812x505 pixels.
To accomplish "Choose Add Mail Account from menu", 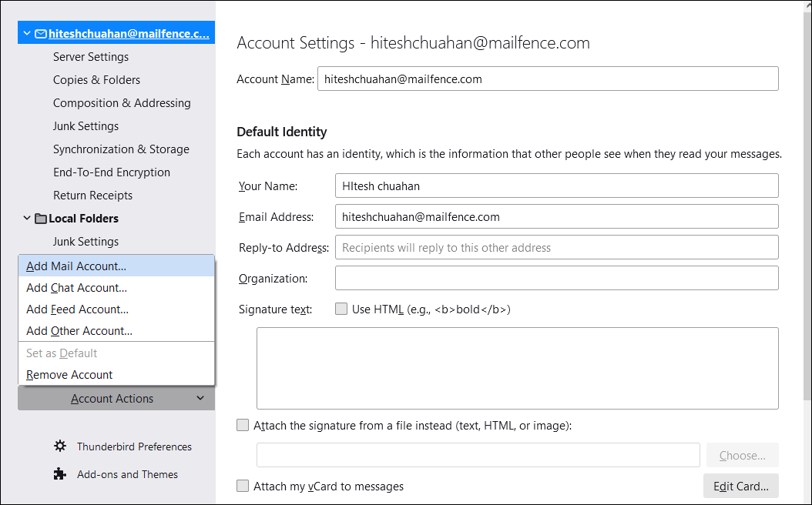I will 116,266.
